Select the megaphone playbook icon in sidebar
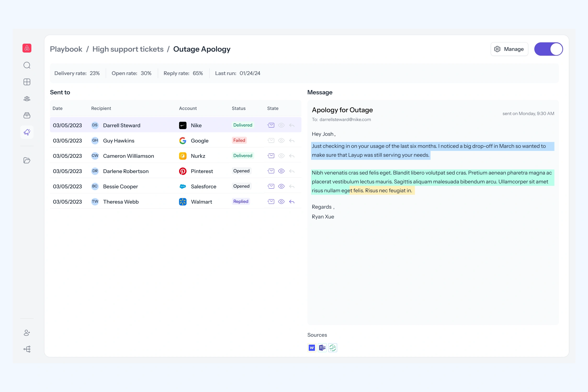Image resolution: width=588 pixels, height=392 pixels. 27,132
